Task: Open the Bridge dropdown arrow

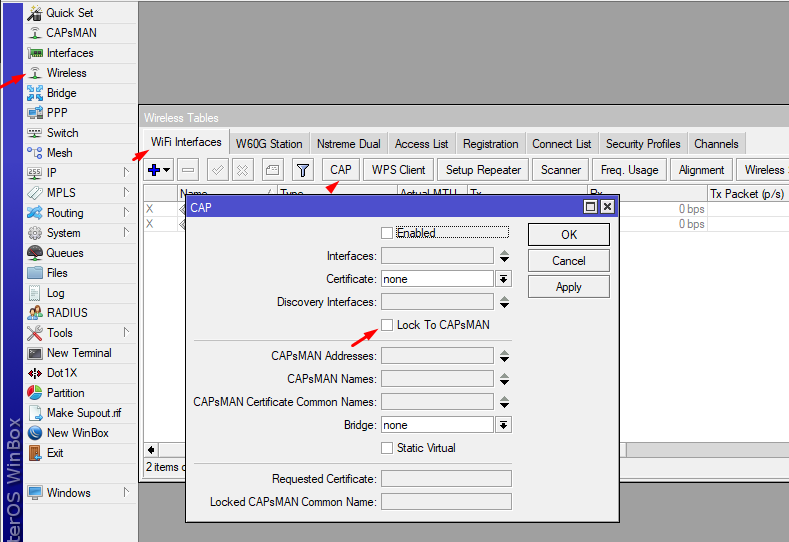Action: click(504, 425)
